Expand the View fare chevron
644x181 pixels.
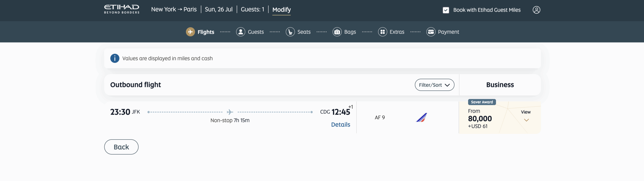[x=526, y=120]
